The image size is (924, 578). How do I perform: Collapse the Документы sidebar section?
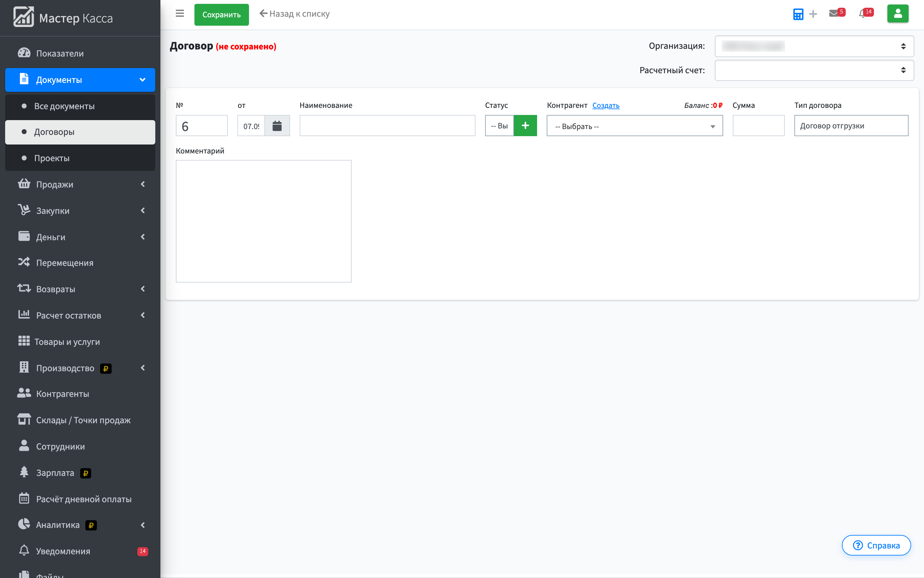point(80,80)
